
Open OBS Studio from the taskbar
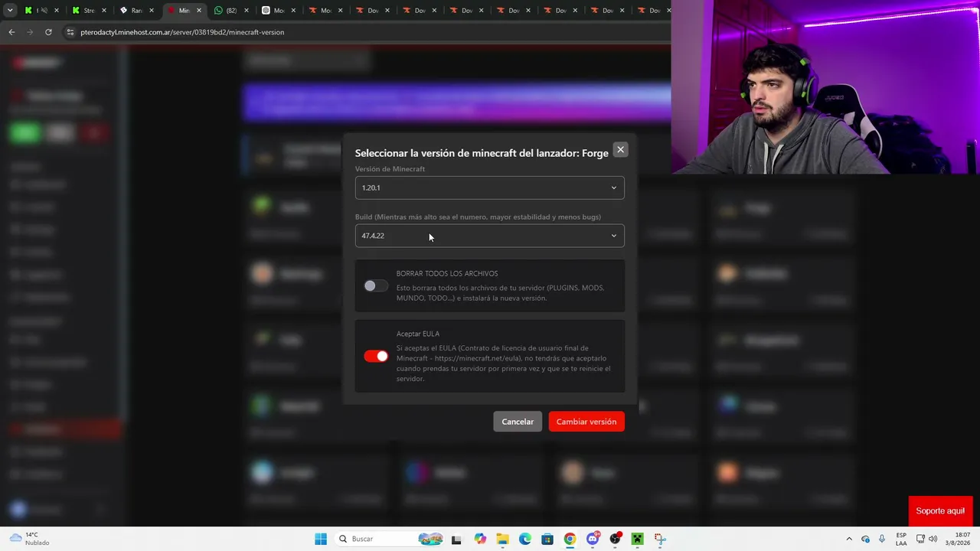[x=615, y=539]
